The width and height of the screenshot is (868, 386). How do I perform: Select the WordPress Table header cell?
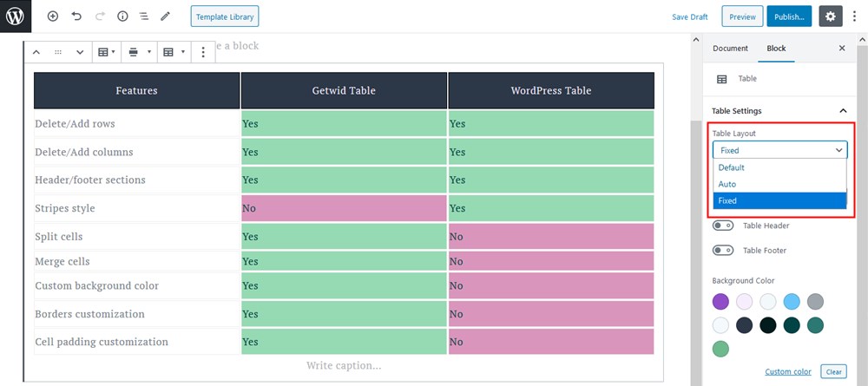551,90
